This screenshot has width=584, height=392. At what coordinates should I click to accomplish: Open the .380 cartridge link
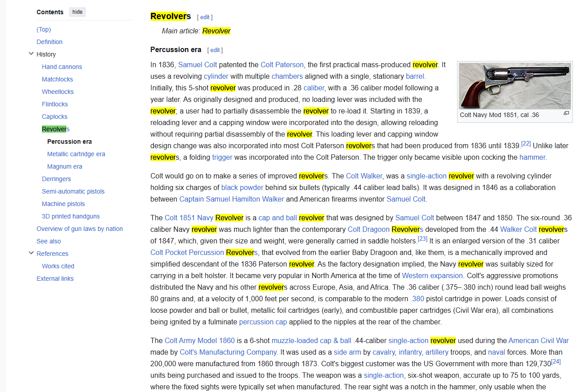click(418, 299)
